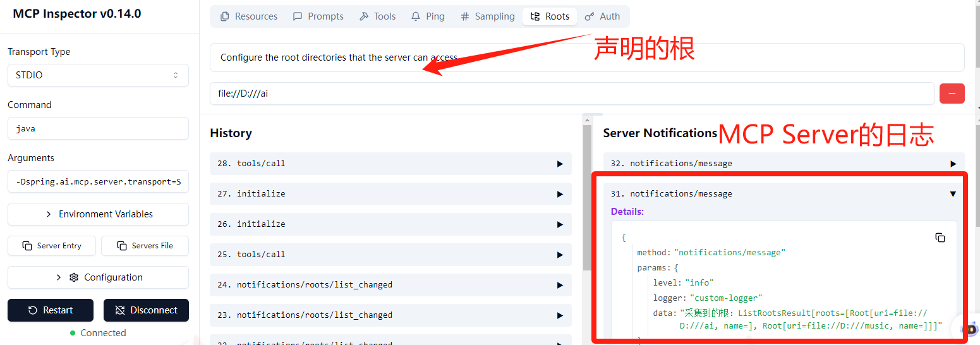Switch to the Auth tab

tap(602, 16)
